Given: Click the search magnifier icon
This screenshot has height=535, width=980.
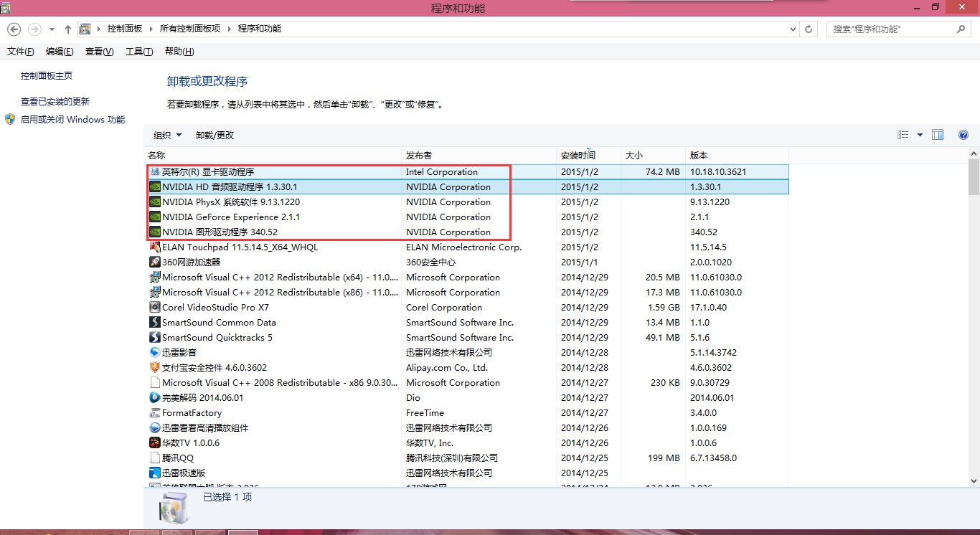Looking at the screenshot, I should tap(961, 29).
